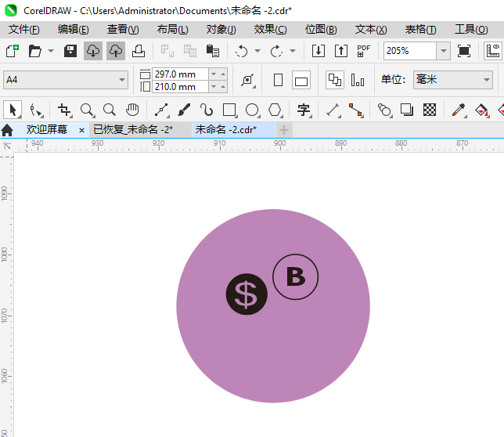Click the cloud upload icon
Screen dimensions: 504x437
[x=116, y=51]
